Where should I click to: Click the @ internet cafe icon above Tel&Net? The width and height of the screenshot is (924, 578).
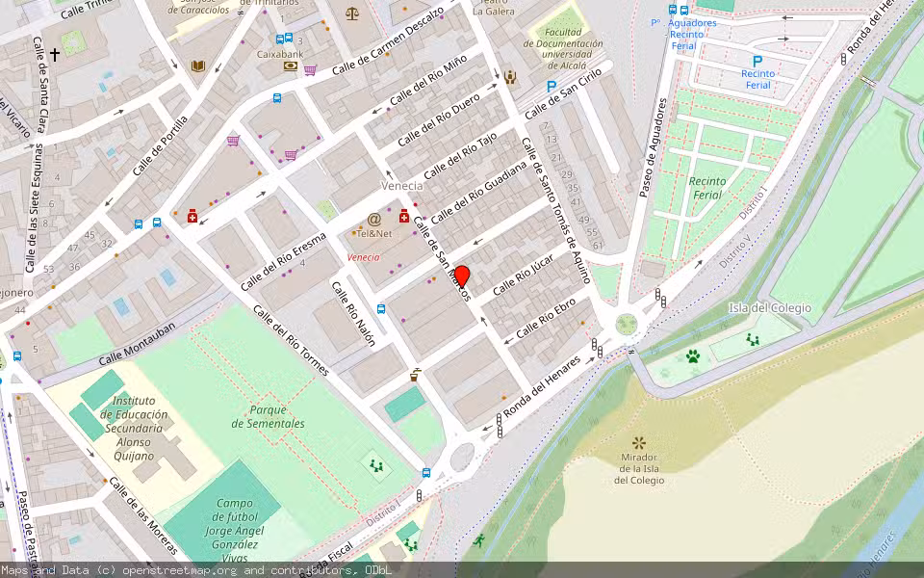click(373, 220)
